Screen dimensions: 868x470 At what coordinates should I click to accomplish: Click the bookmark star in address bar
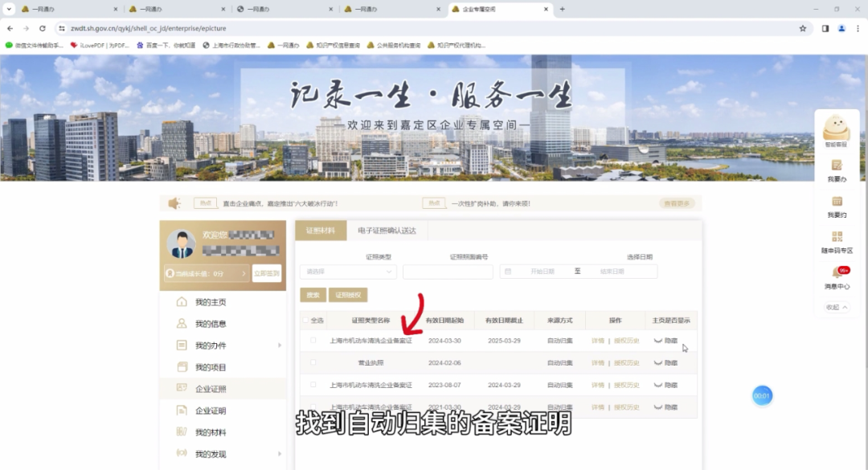(x=802, y=28)
